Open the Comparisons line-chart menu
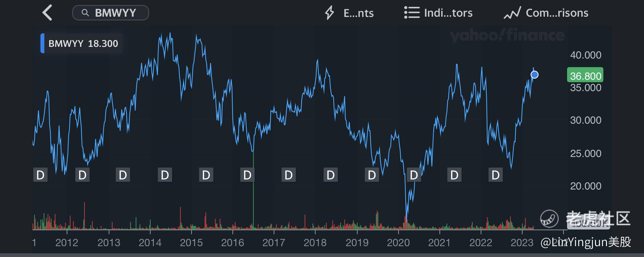This screenshot has width=644, height=257. pos(546,13)
